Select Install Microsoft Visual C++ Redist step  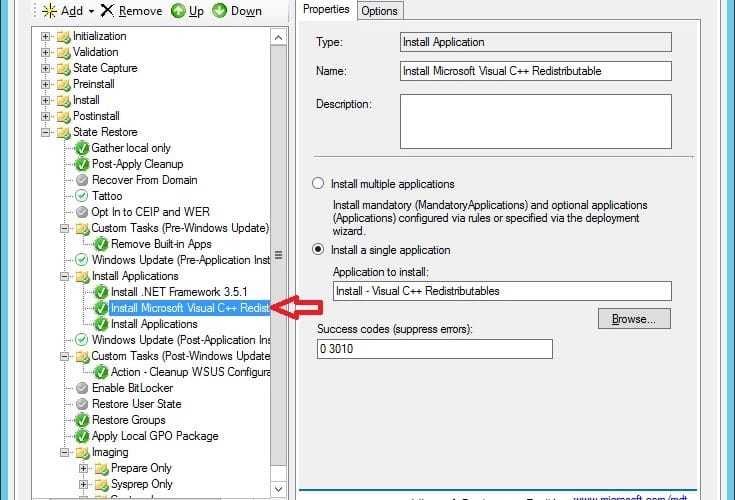[190, 308]
